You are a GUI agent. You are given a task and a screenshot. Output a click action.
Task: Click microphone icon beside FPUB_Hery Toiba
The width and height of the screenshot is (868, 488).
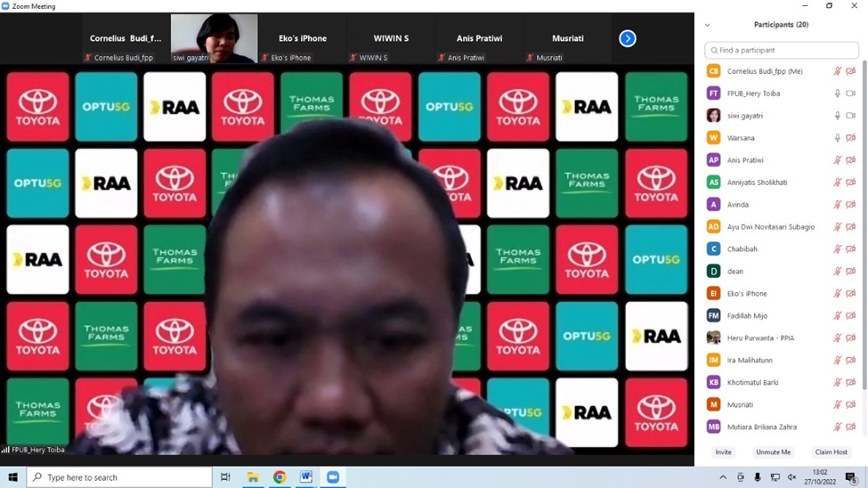coord(837,94)
